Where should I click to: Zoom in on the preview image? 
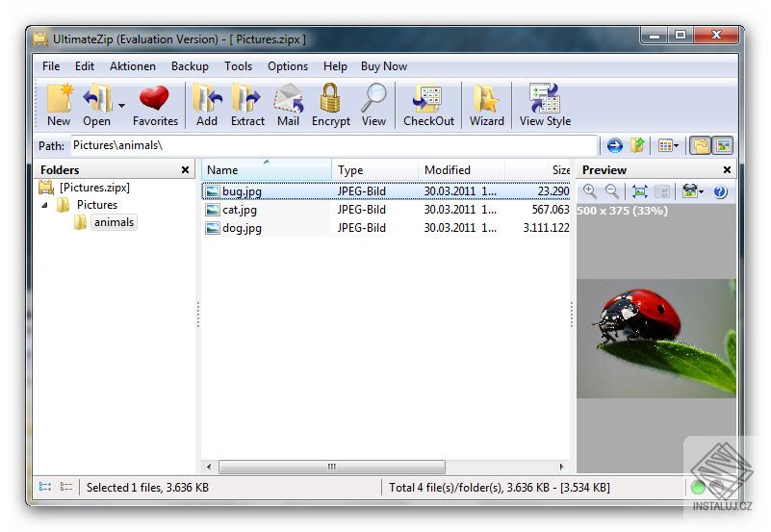pos(589,191)
